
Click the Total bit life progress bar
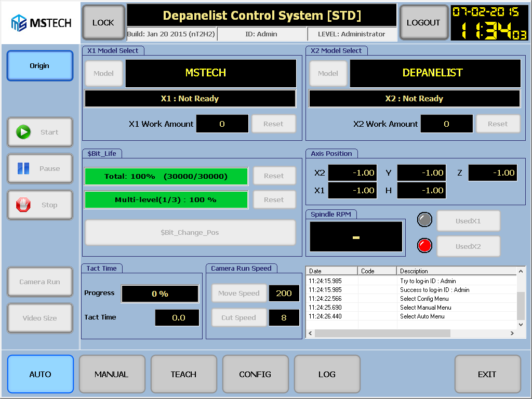point(166,176)
